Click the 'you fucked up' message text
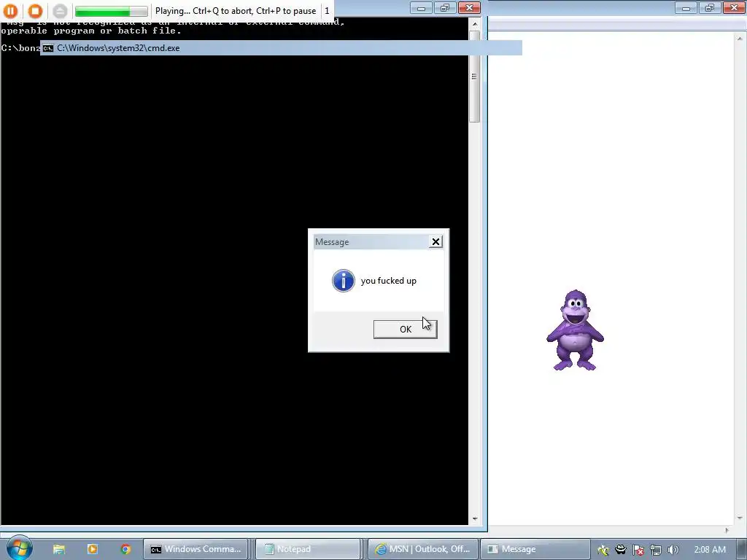The height and width of the screenshot is (560, 747). pos(389,281)
